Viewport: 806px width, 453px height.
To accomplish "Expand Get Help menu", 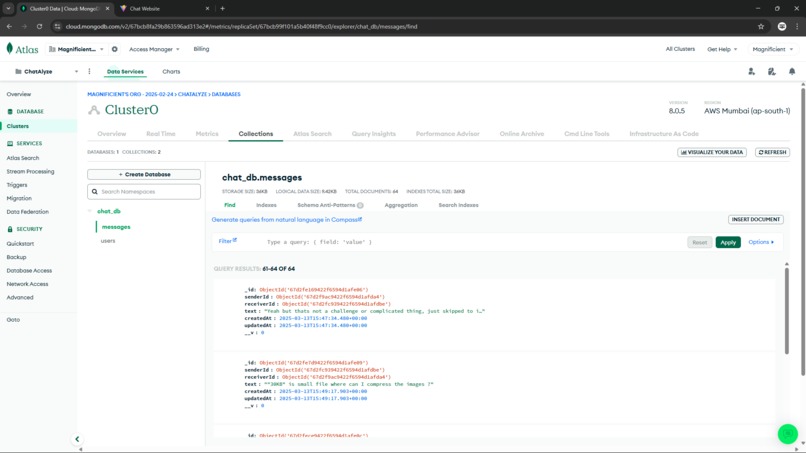I will point(722,49).
